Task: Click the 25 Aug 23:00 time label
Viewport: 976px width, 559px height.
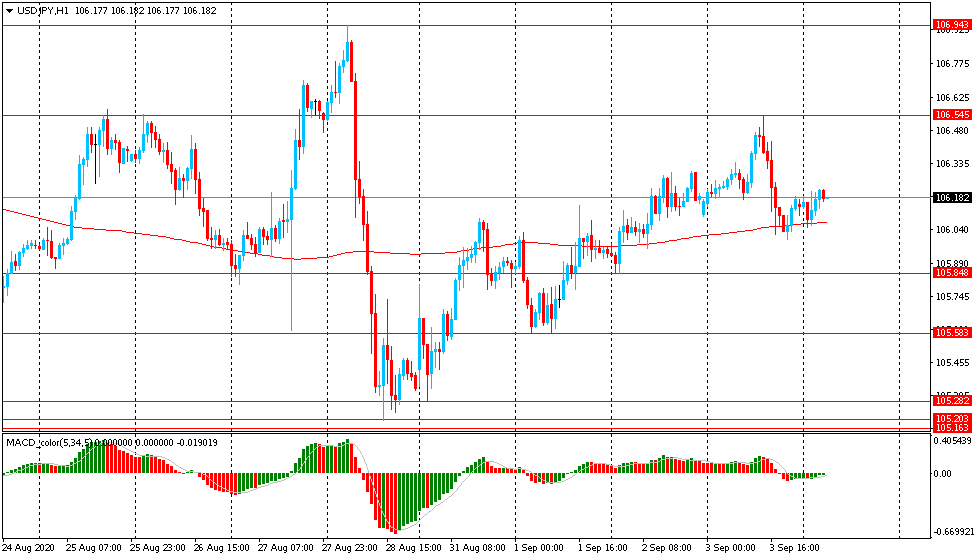Action: [x=157, y=548]
